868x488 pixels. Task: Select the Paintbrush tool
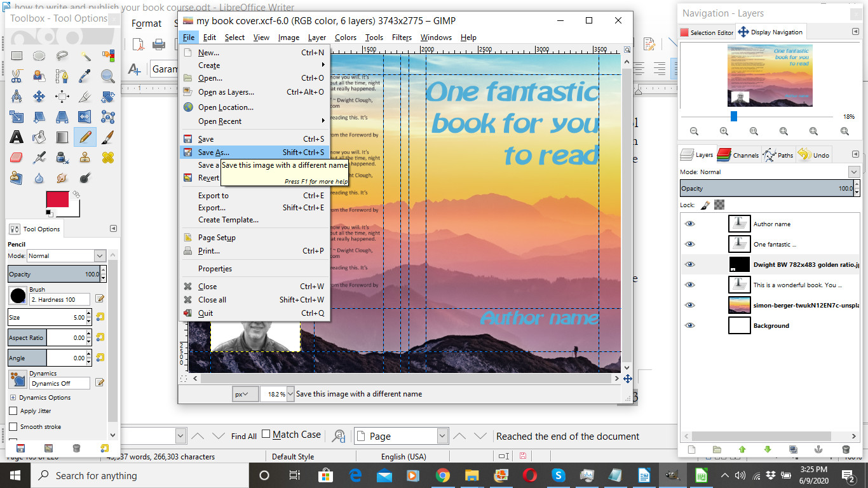tap(107, 137)
